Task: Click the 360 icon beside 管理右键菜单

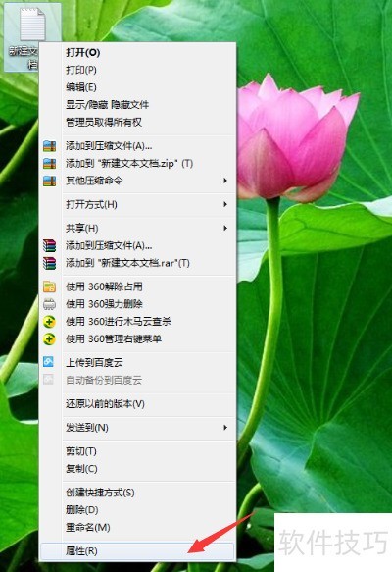Action: (50, 339)
